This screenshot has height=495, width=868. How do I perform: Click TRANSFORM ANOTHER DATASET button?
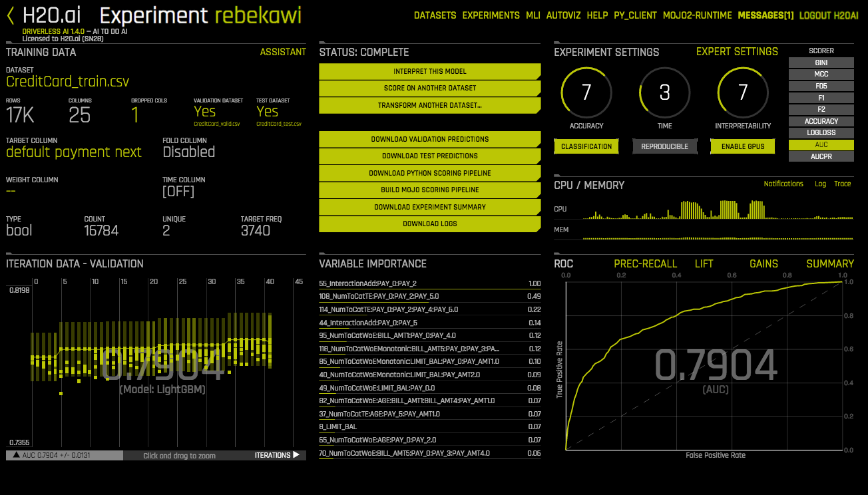[430, 105]
